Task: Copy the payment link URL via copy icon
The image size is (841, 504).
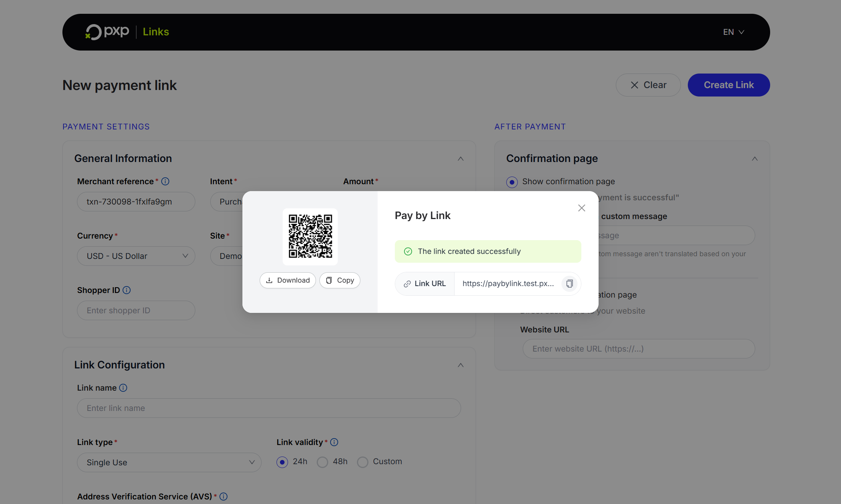Action: (x=569, y=283)
